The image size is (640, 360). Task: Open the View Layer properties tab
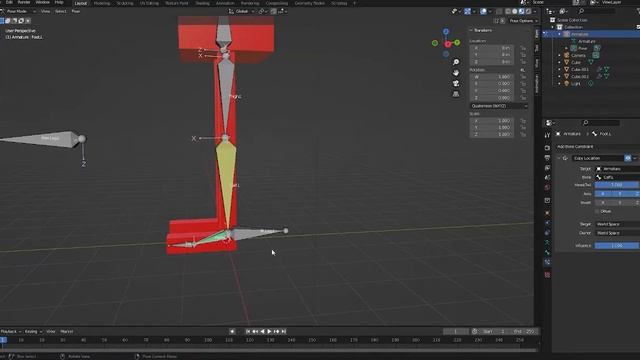tap(547, 168)
